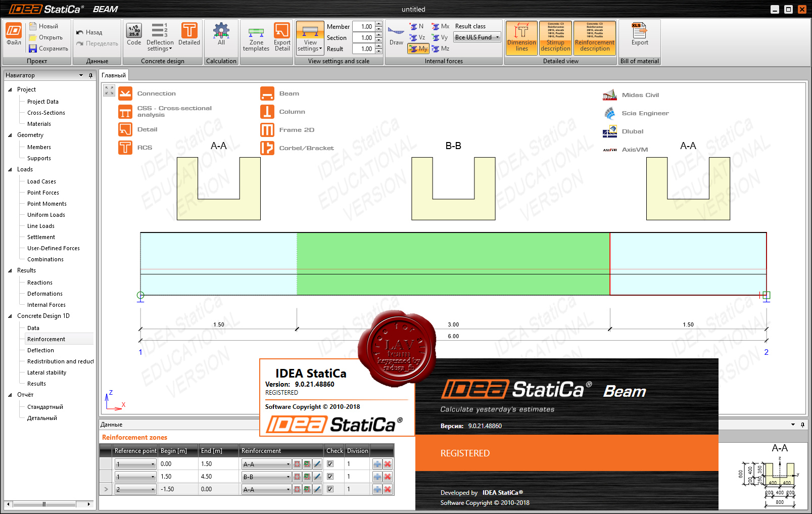Viewport: 812px width, 514px height.
Task: Open Load Cases in navigator
Action: (41, 181)
